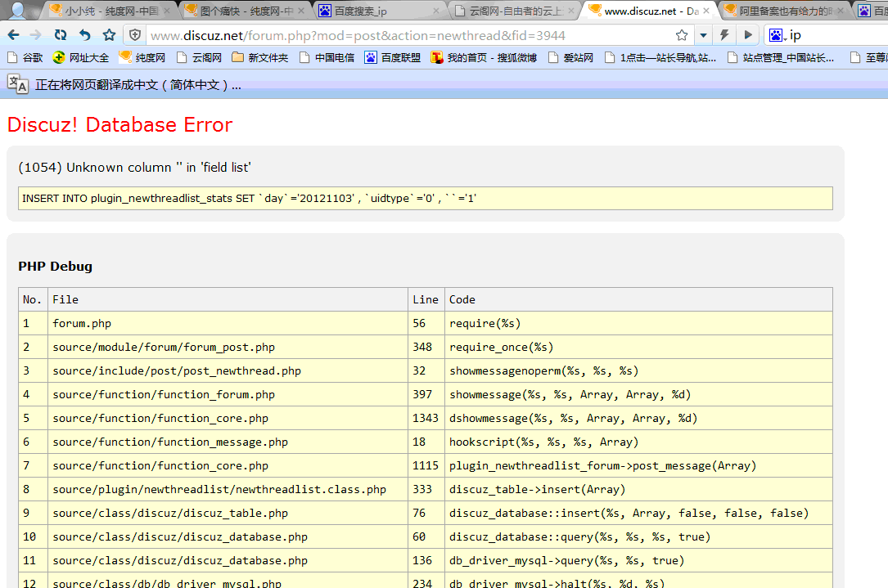This screenshot has height=588, width=888.
Task: Close the 阿里备案 tab
Action: coord(841,11)
